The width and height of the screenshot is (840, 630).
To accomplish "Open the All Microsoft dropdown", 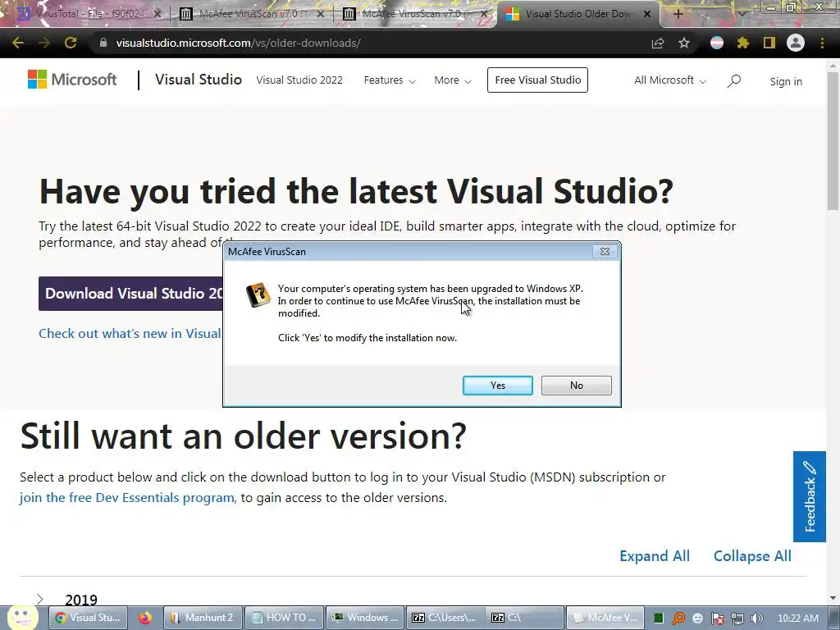I will 670,80.
